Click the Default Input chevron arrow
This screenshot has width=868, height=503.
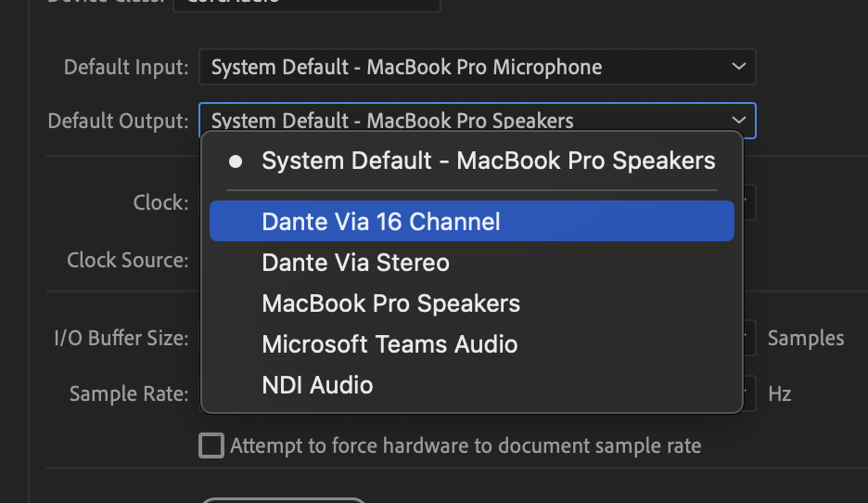pos(738,67)
